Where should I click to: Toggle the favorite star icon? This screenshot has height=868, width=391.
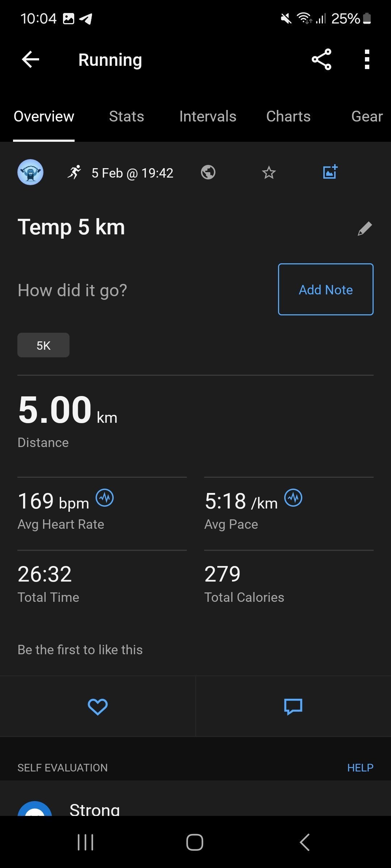pos(269,173)
